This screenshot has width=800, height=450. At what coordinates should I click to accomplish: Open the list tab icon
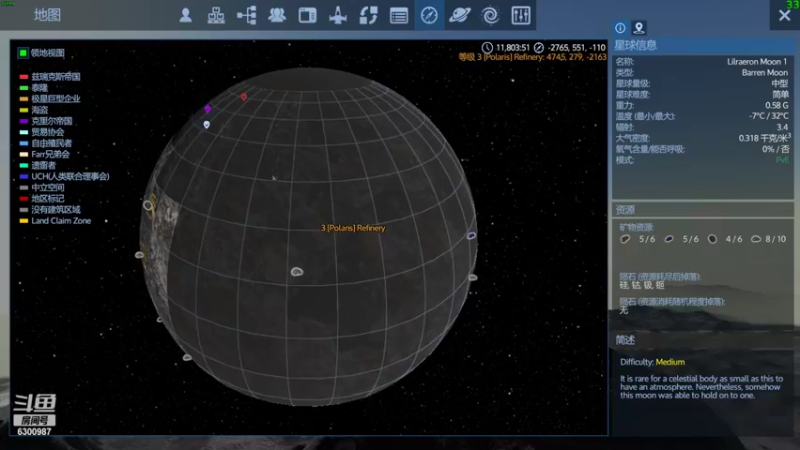tap(398, 15)
